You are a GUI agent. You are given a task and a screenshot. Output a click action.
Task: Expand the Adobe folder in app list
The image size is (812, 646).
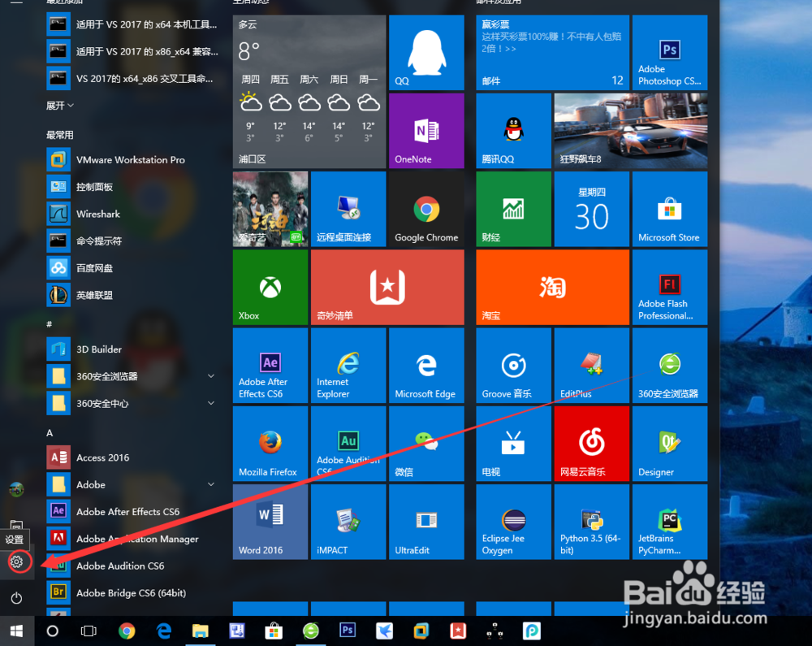click(x=211, y=484)
